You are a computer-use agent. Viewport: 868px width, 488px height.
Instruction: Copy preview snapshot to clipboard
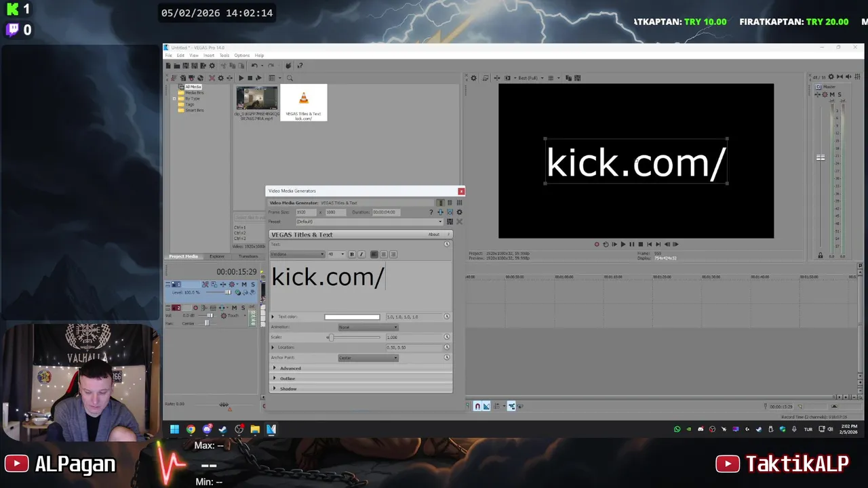pyautogui.click(x=569, y=78)
